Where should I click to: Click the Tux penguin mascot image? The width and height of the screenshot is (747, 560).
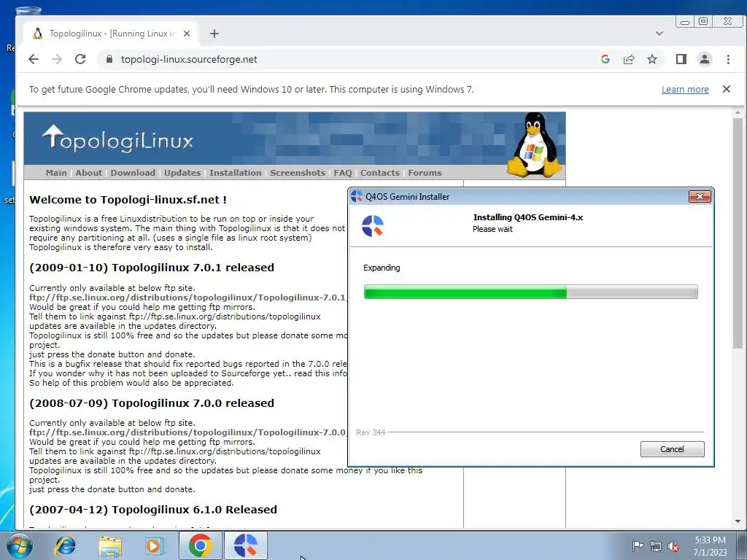coord(535,145)
